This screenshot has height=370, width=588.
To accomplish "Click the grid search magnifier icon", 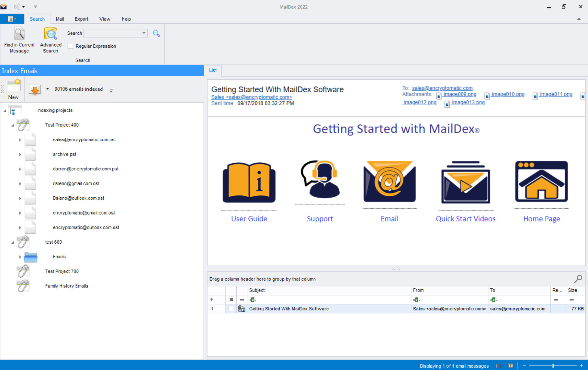I will tap(578, 279).
